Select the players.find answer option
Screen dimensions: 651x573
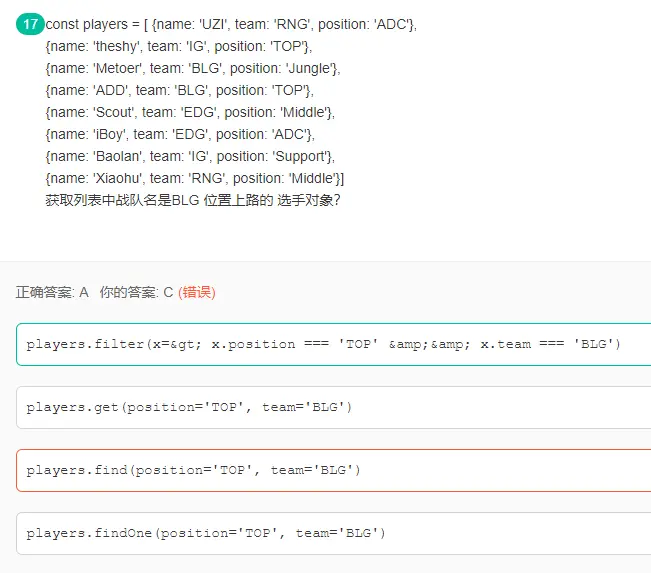(333, 470)
